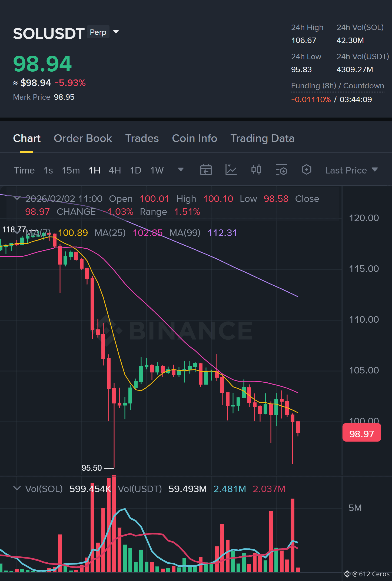Open the go-to-date calendar icon
The height and width of the screenshot is (581, 392).
[206, 170]
